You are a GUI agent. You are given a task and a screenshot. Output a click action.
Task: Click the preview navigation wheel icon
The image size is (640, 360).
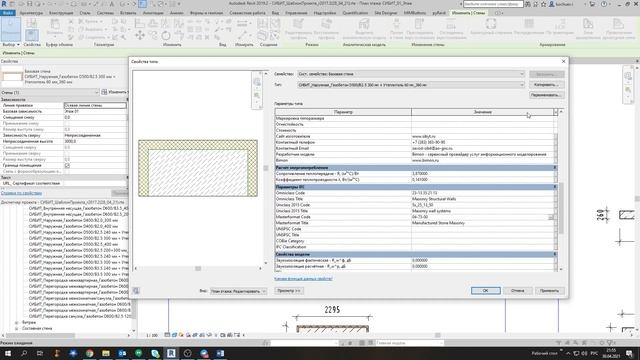tap(257, 82)
